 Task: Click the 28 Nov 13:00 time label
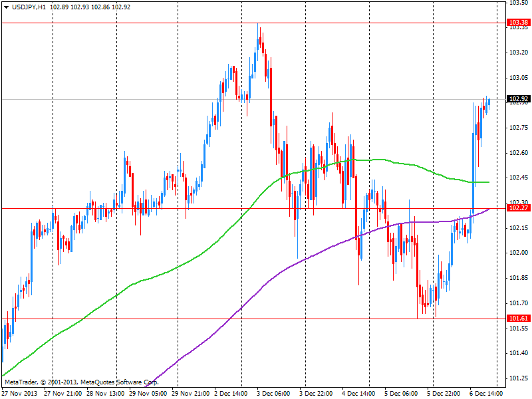point(106,394)
